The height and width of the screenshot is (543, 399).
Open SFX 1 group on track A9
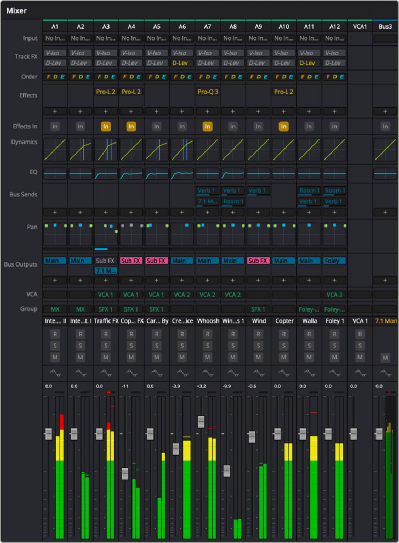pyautogui.click(x=258, y=309)
